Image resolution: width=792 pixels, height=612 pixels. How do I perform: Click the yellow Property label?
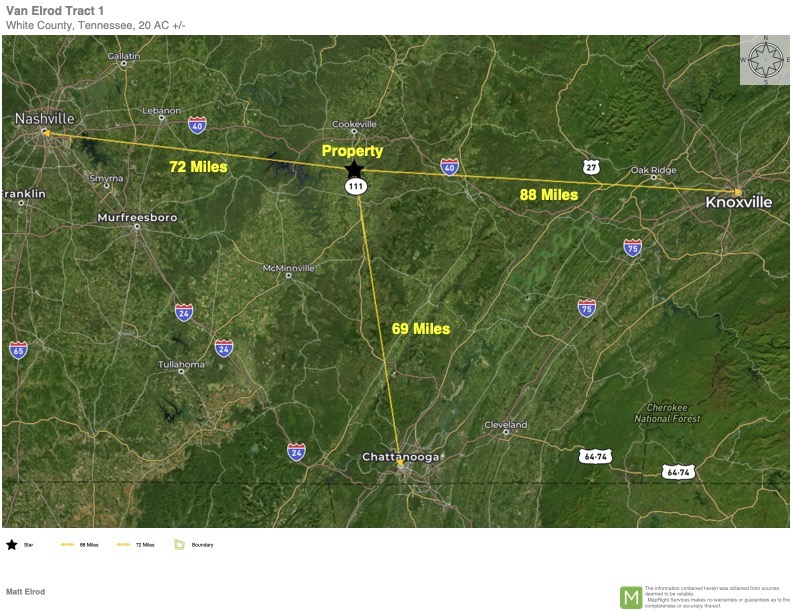[x=353, y=151]
